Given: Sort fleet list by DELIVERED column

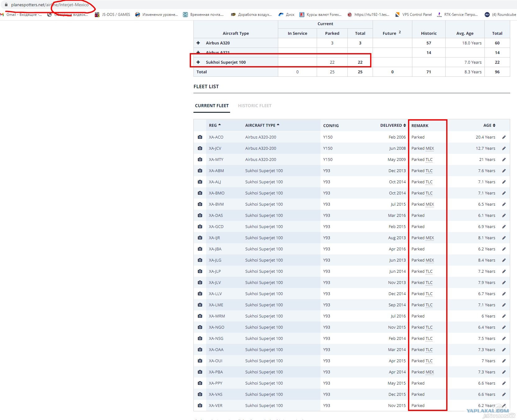Looking at the screenshot, I should pos(393,125).
